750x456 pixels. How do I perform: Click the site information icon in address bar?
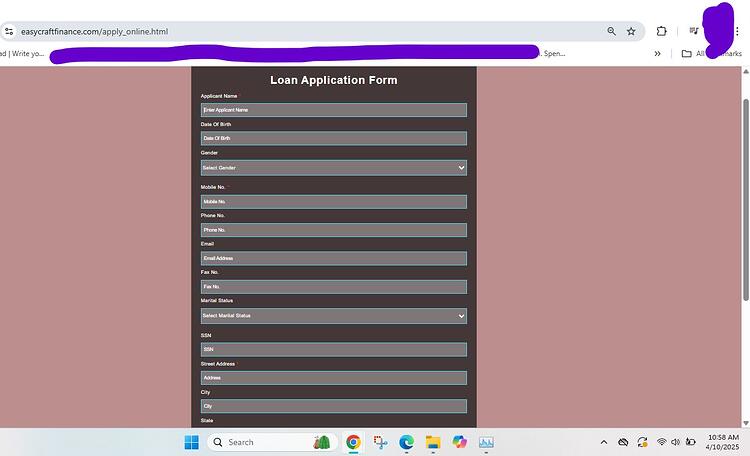click(x=9, y=32)
